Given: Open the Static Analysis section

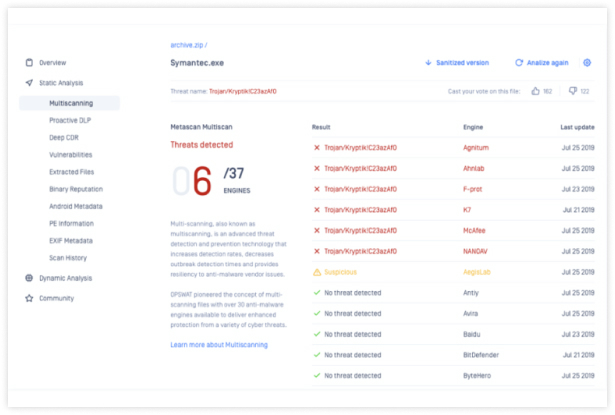Looking at the screenshot, I should coord(61,83).
